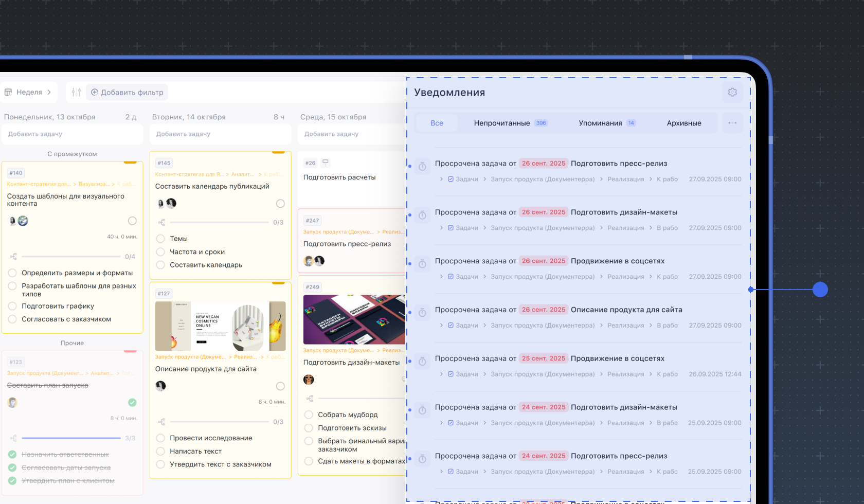Click comment icon on task #26
Viewport: 864px width, 504px height.
(x=325, y=163)
